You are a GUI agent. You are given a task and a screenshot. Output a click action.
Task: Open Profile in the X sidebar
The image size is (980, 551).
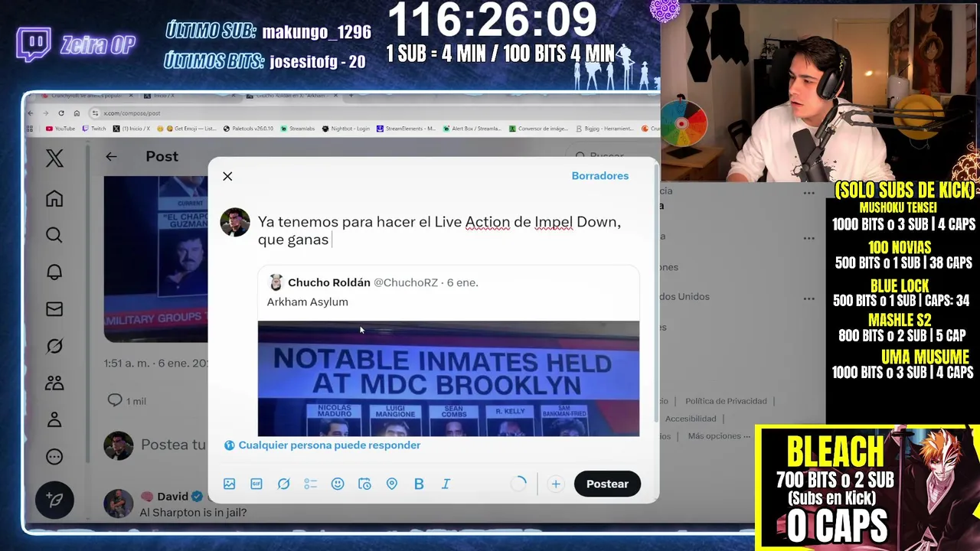(54, 419)
